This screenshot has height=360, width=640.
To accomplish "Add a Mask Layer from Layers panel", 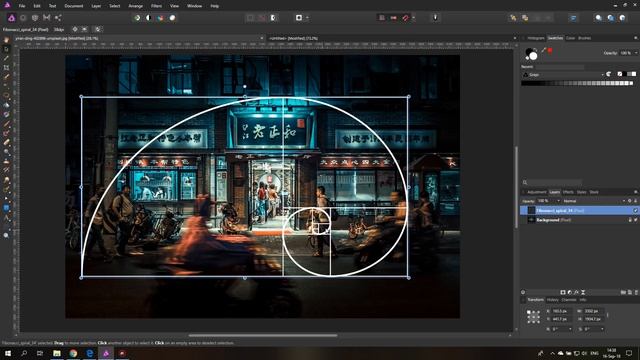I will (x=563, y=292).
